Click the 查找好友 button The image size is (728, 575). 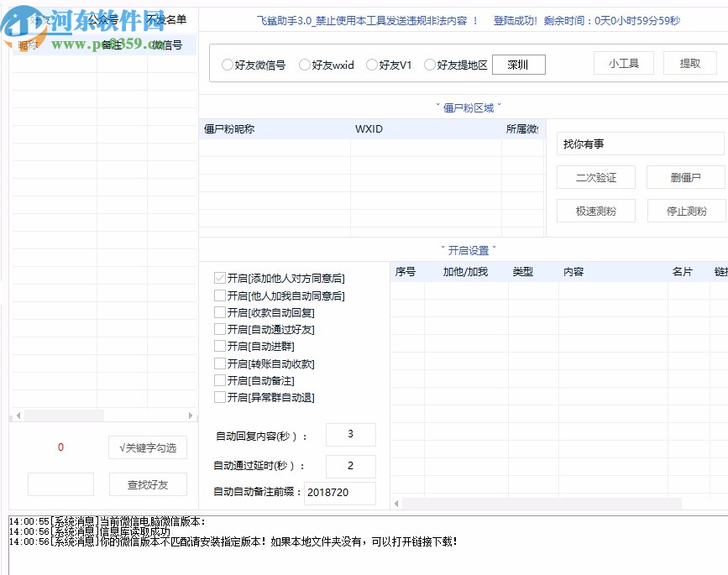[x=148, y=484]
